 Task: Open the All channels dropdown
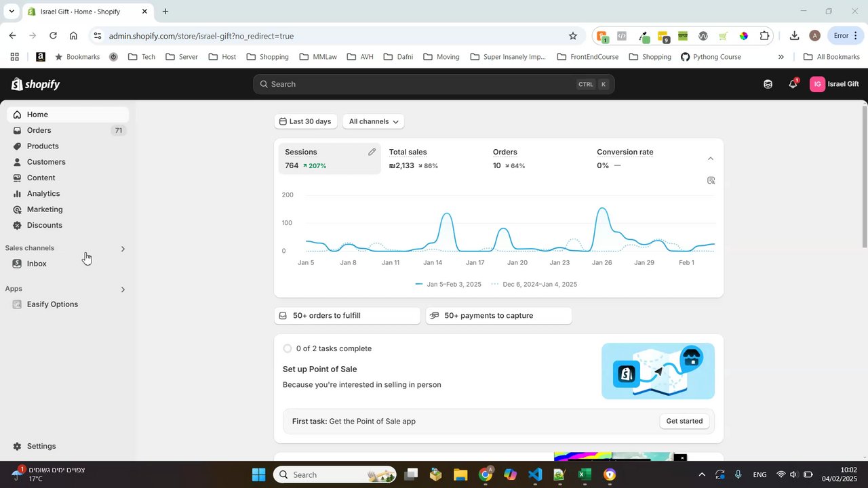pos(373,121)
